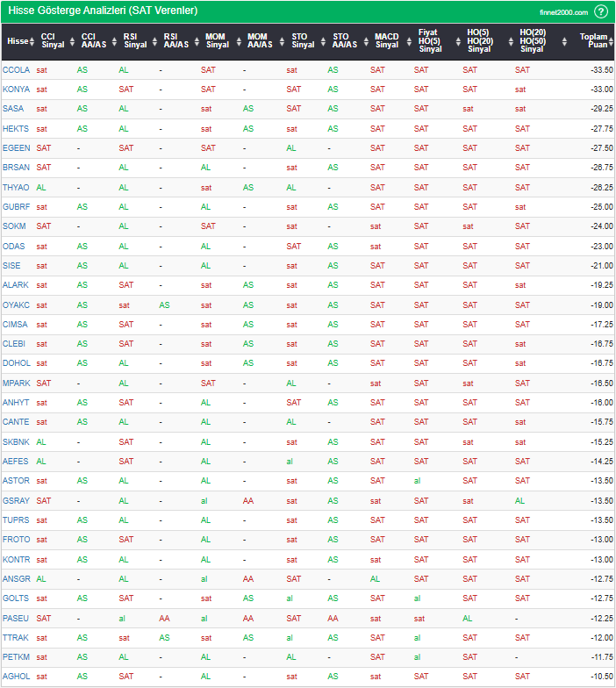Open the THYAO stock link
Screen dimensions: 616x688
coord(16,188)
